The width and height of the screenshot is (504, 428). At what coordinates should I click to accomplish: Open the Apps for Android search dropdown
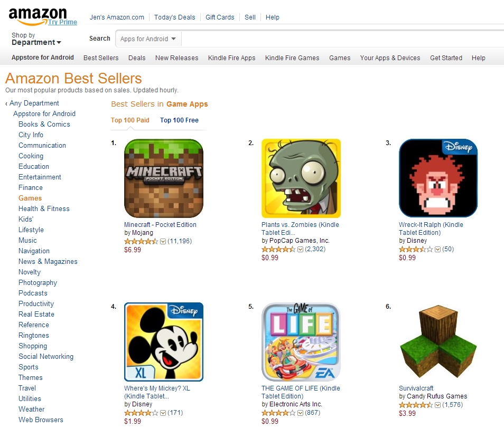tap(148, 39)
